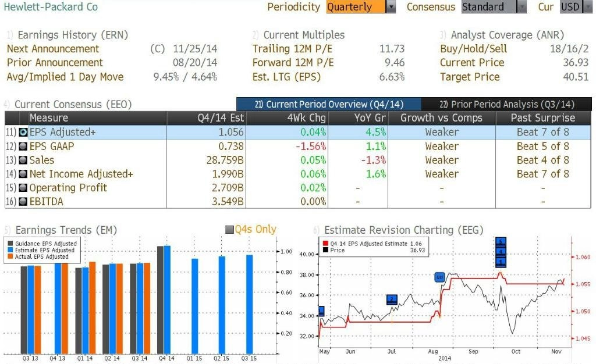Click Sales YoY growth -1.3%
Viewport: 596px width, 364px height.
click(374, 160)
